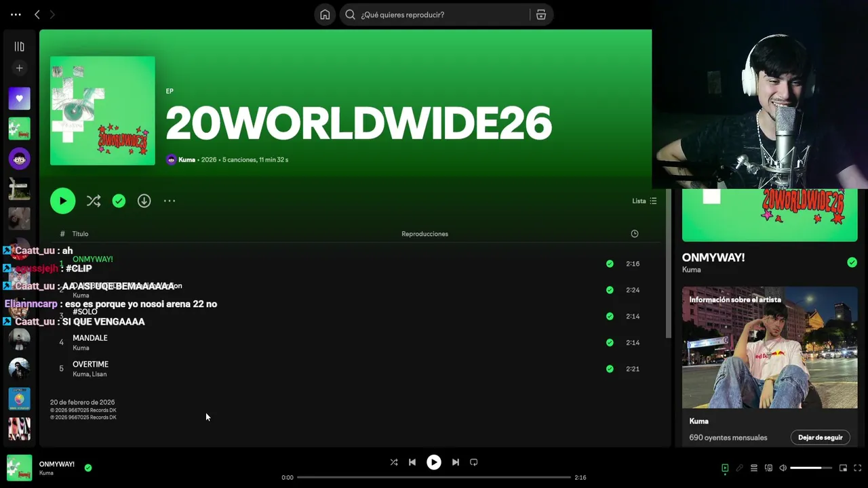Click the white Play button in player bar
Viewport: 868px width, 488px height.
click(433, 462)
